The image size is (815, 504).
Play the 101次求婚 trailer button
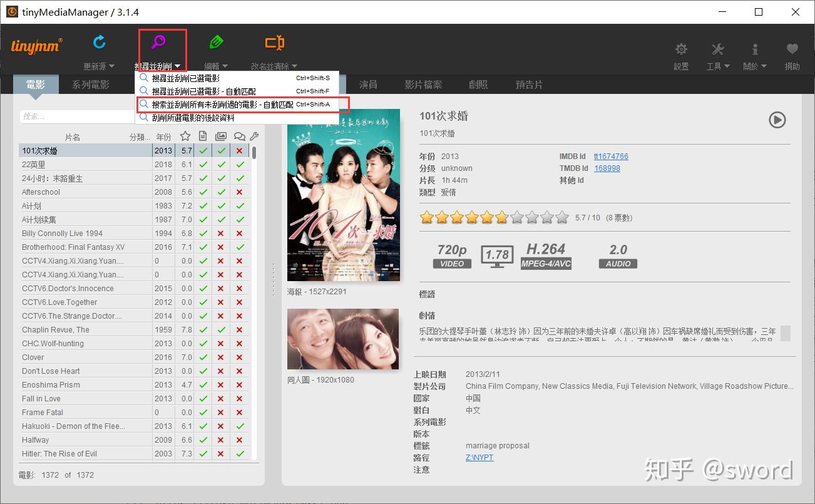777,120
